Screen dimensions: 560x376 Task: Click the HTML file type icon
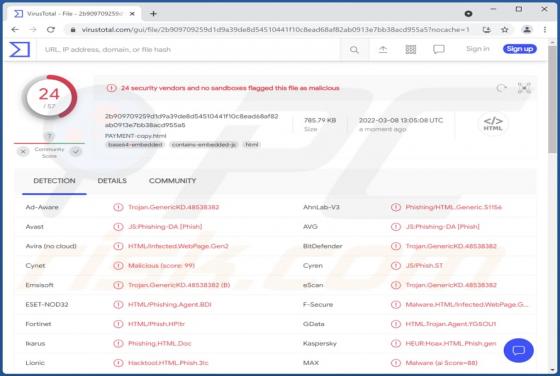493,124
